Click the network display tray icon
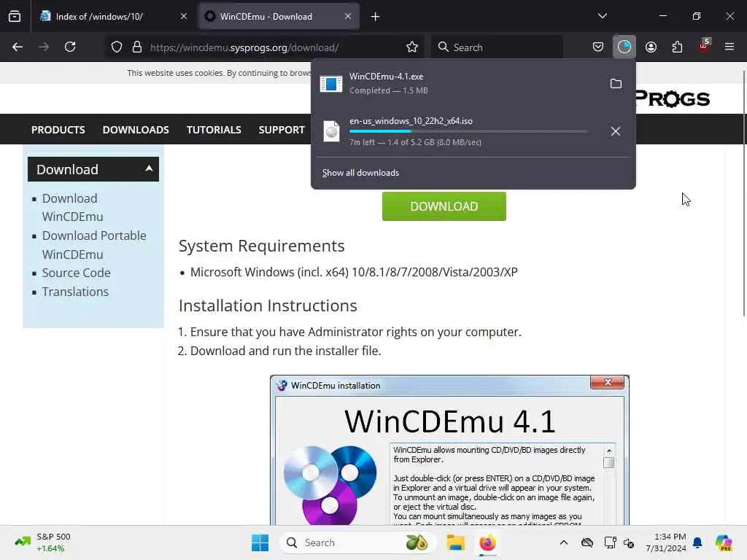Viewport: 747px width, 560px height. (610, 542)
